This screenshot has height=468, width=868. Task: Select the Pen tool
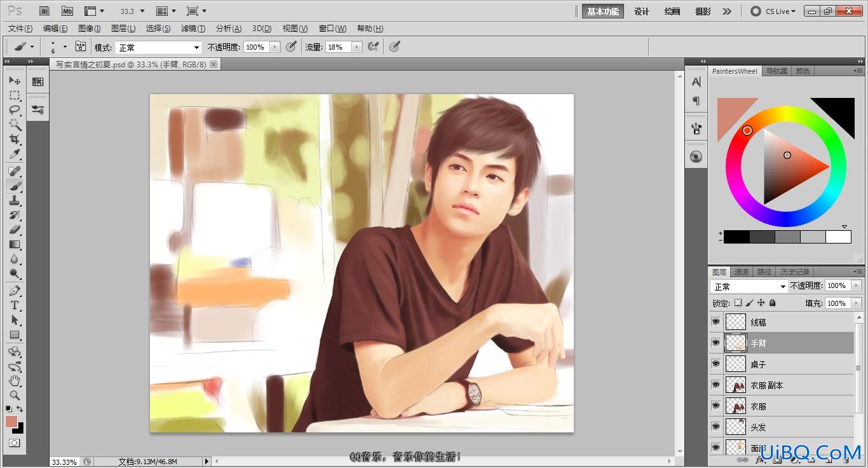click(x=15, y=291)
